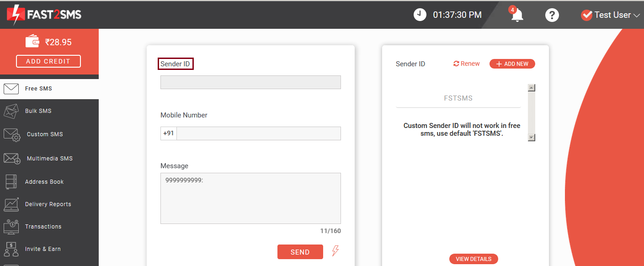Click the SEND button

point(300,252)
